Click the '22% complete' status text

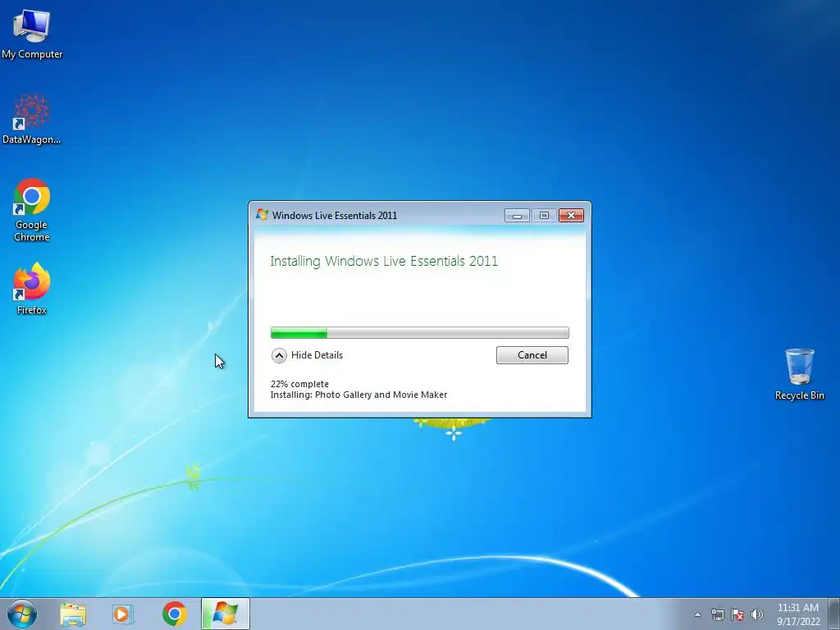point(299,384)
